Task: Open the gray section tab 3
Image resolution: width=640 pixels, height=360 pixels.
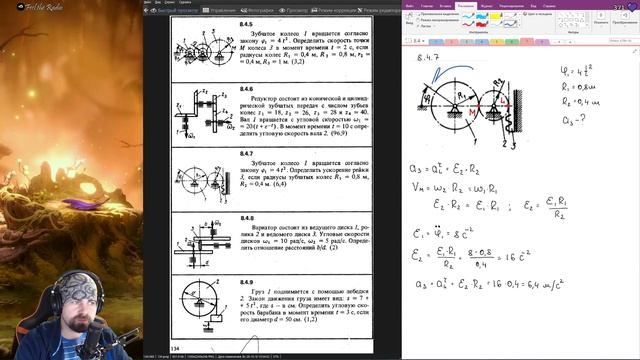Action: (x=467, y=42)
